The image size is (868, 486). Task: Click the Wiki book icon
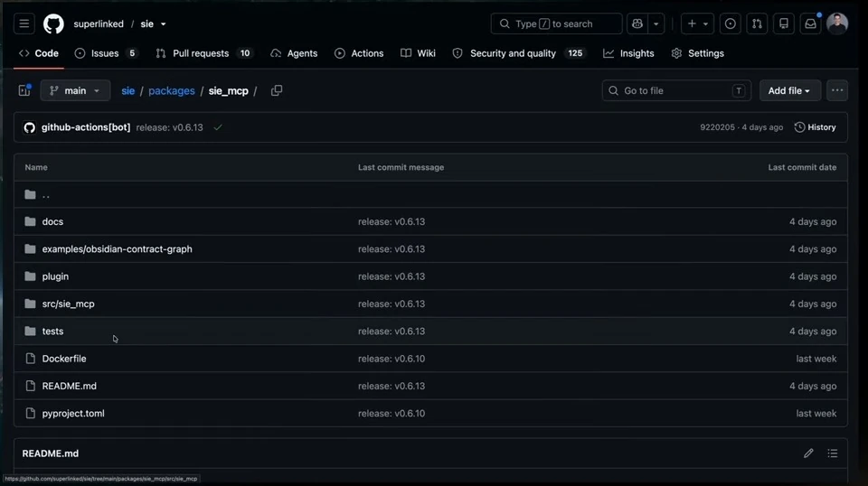(x=406, y=53)
